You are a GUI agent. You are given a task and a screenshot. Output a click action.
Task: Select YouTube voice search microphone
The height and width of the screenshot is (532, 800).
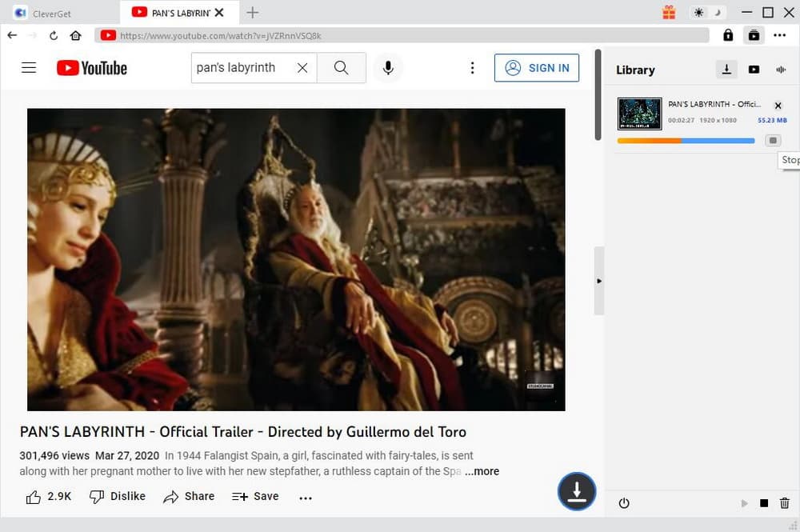(x=389, y=68)
